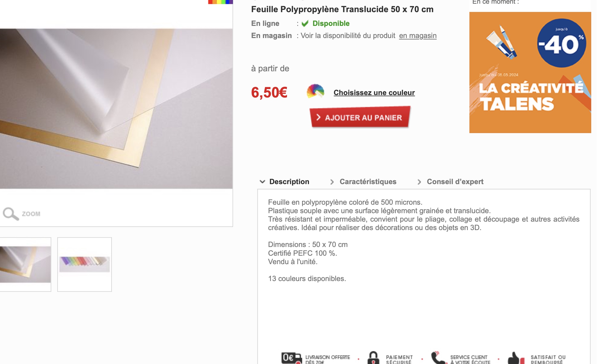Click the free delivery truck icon
Viewport: 602px width, 364px height.
click(x=291, y=358)
